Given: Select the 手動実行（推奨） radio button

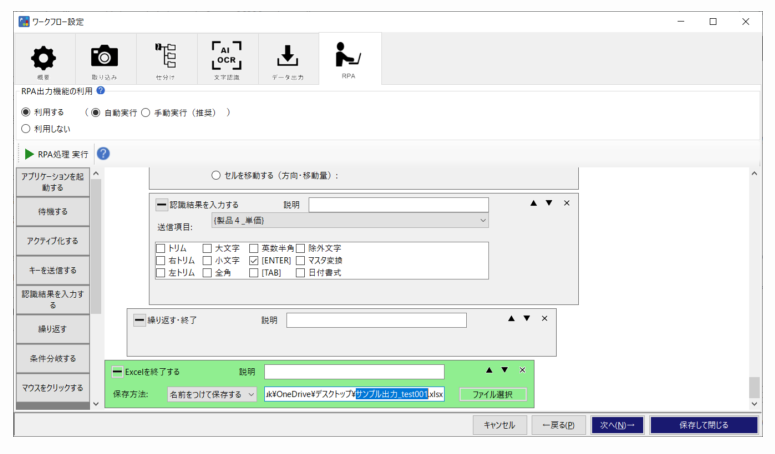Looking at the screenshot, I should click(145, 113).
